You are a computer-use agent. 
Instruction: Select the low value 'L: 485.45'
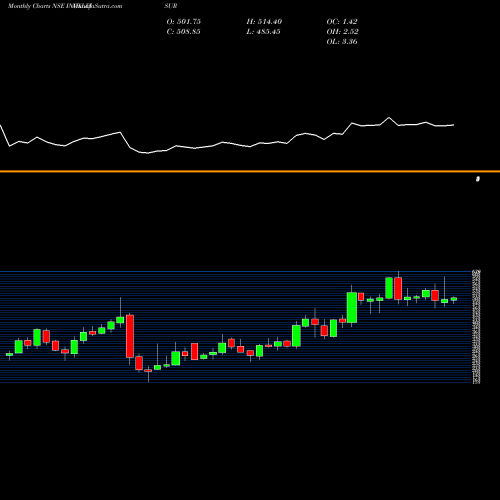click(x=263, y=31)
